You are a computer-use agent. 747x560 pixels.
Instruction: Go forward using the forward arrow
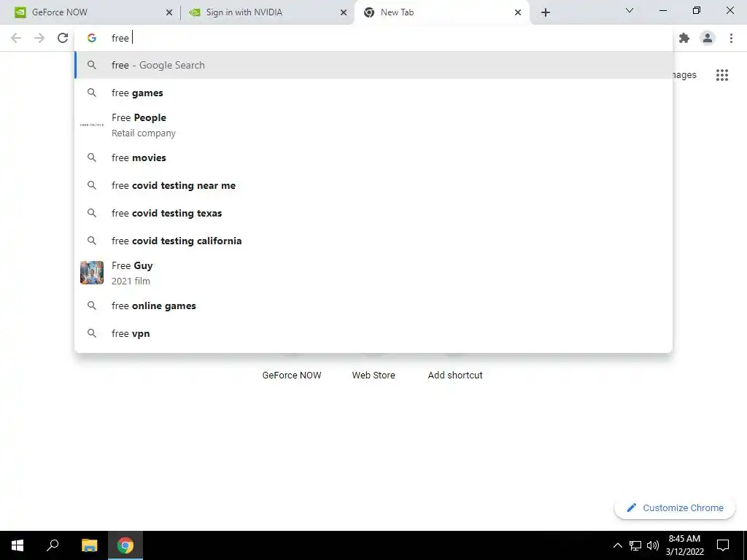tap(39, 38)
